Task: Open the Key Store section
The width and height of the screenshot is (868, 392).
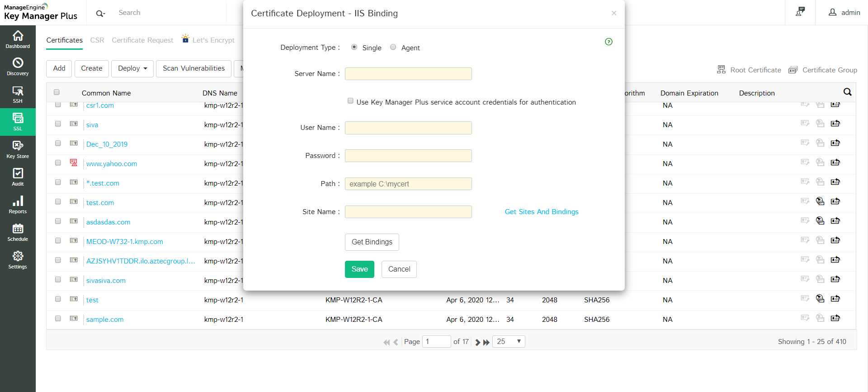Action: click(18, 149)
